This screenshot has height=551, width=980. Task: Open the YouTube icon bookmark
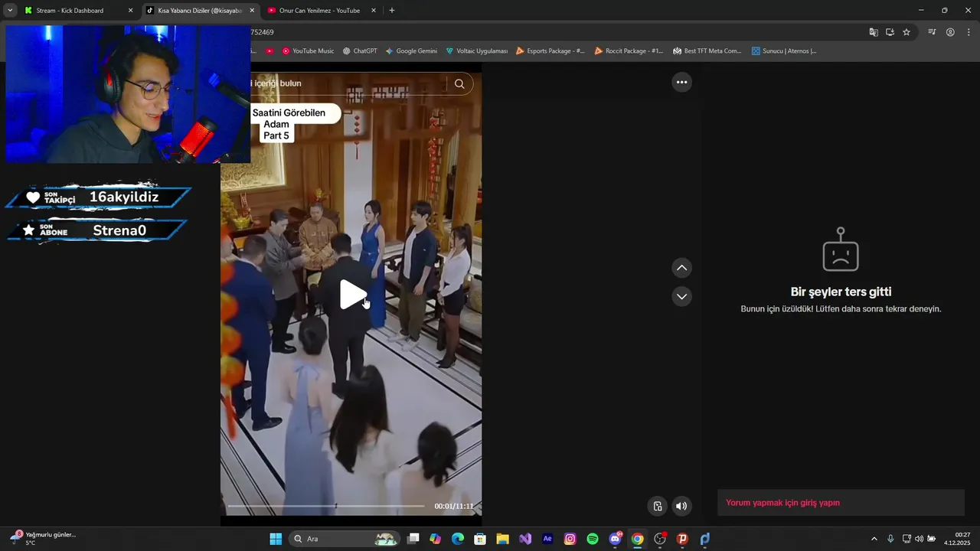point(269,51)
